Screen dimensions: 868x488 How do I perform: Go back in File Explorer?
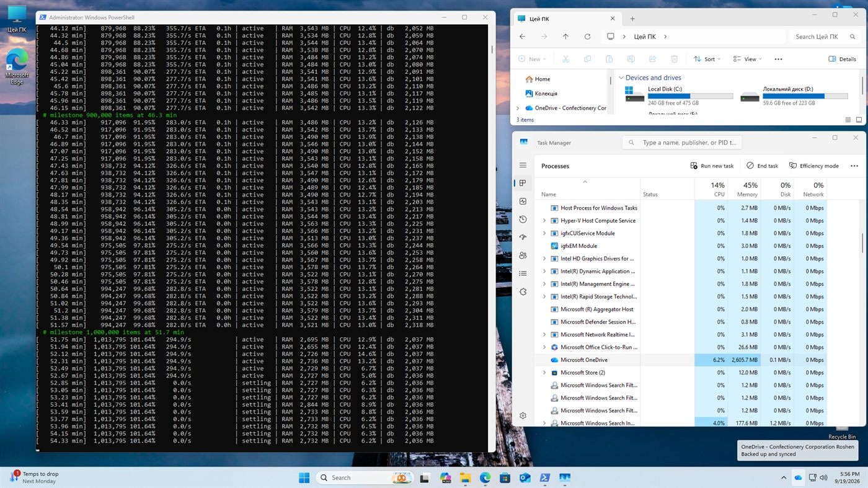point(522,37)
